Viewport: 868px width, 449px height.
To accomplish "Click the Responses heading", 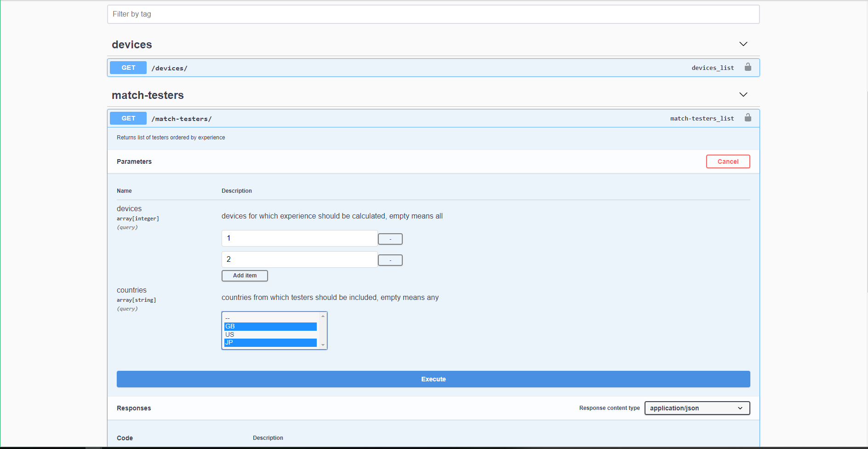I will click(x=134, y=408).
